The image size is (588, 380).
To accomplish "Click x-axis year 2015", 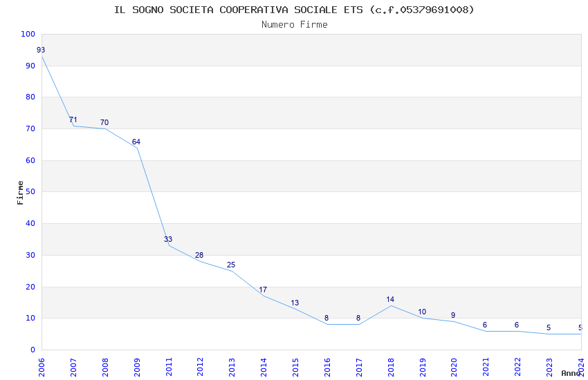I will (x=295, y=367).
